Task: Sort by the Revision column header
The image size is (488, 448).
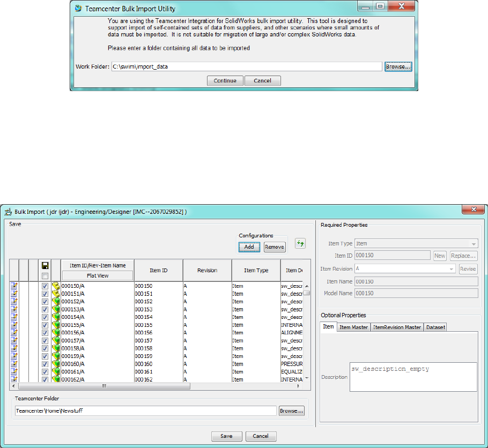Action: (x=208, y=271)
